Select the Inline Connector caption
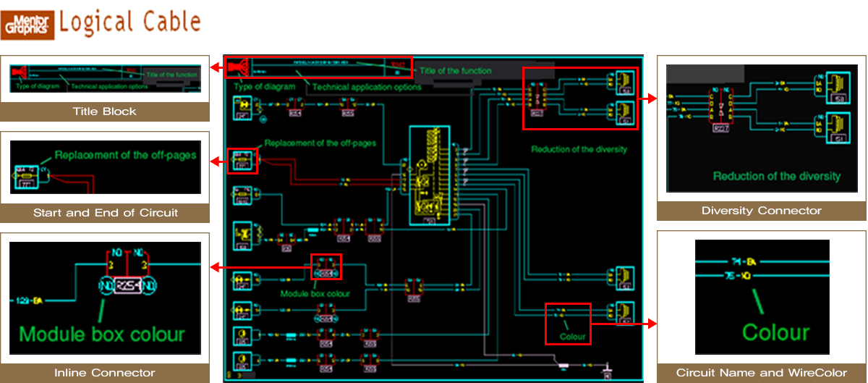This screenshot has height=383, width=868. pyautogui.click(x=105, y=373)
